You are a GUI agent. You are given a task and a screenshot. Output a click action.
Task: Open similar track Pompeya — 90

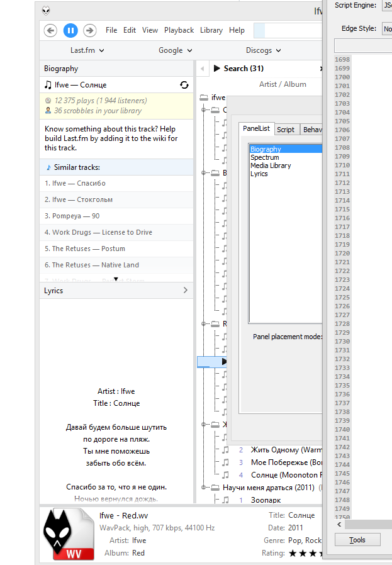[x=116, y=216]
